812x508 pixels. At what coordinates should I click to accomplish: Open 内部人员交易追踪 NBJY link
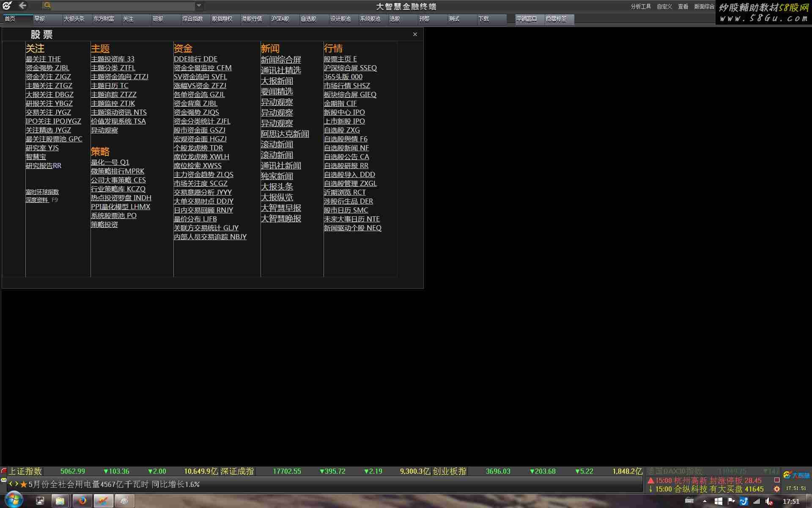210,237
